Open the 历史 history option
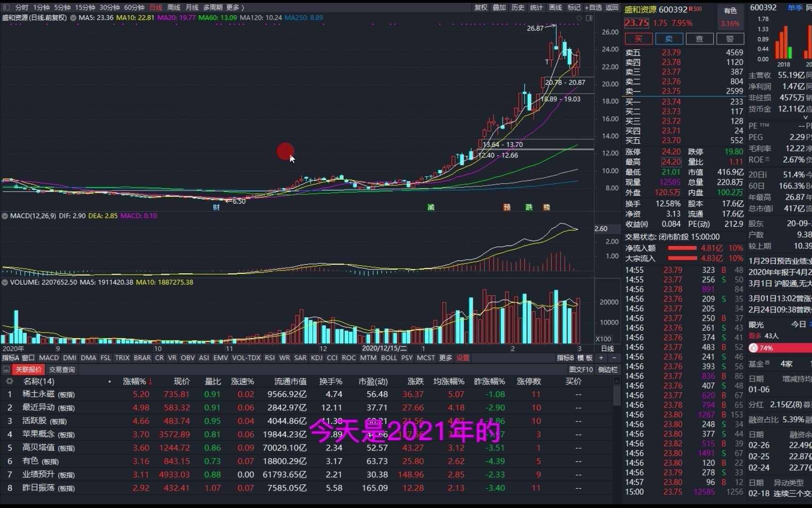This screenshot has width=812, height=508. point(518,8)
